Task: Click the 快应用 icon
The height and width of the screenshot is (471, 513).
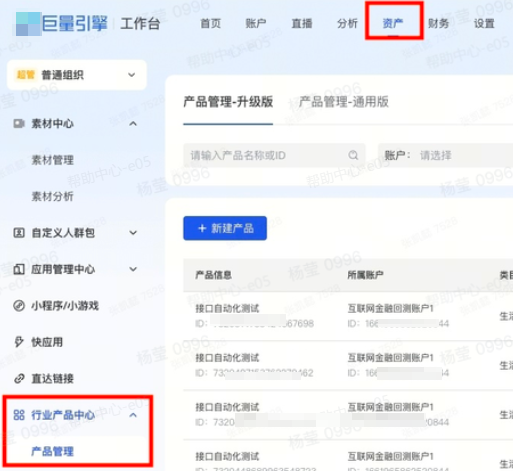Action: (19, 342)
